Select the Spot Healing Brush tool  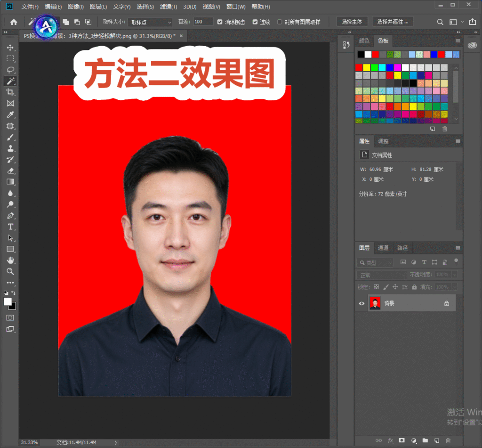10,126
